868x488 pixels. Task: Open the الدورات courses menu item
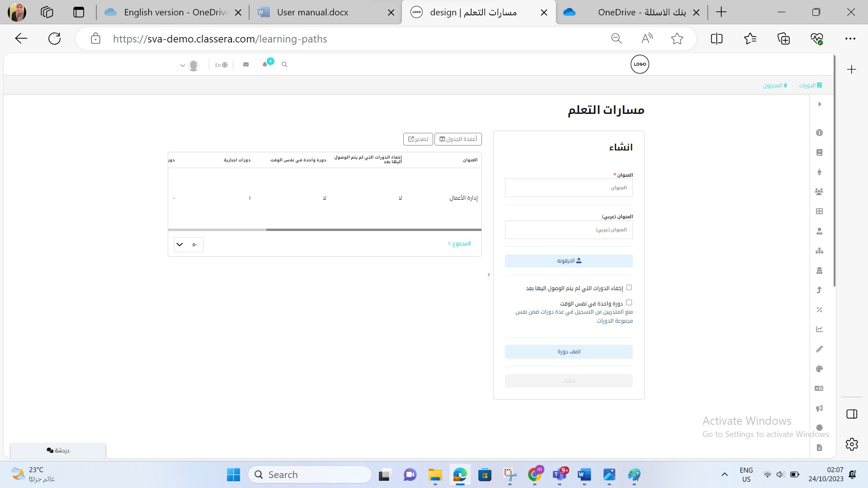tap(810, 85)
